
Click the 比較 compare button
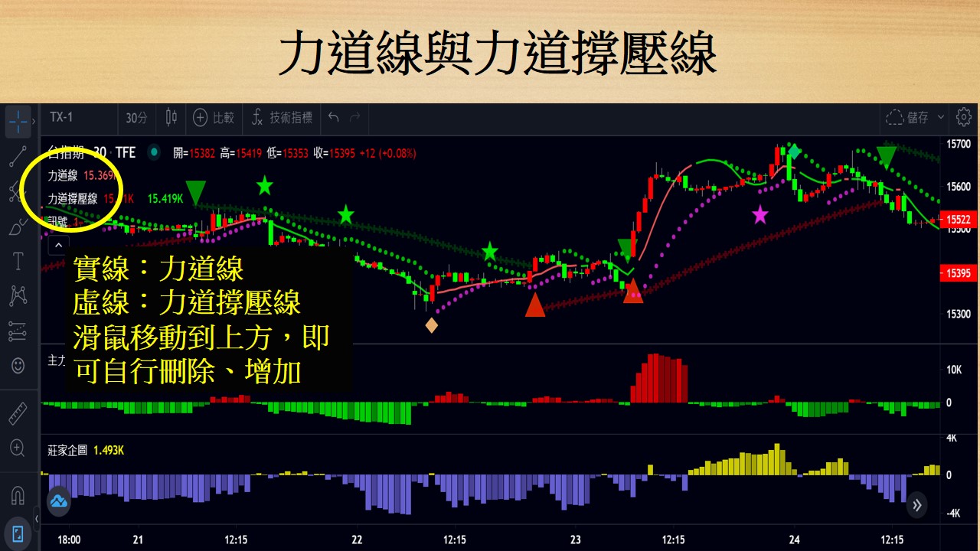[213, 119]
